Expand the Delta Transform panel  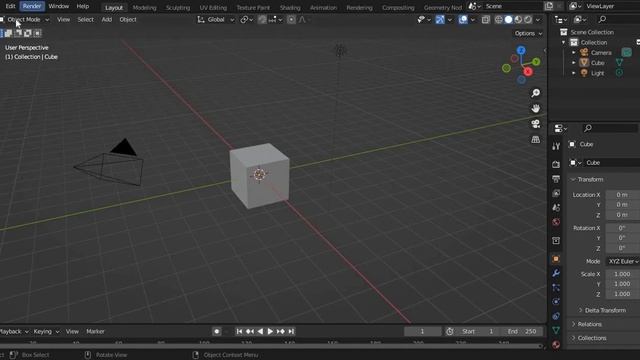(602, 310)
